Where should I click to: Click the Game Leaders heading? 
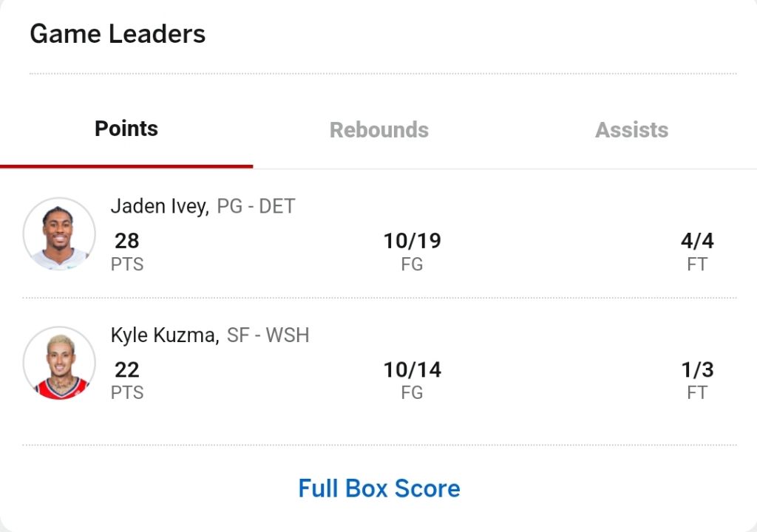pyautogui.click(x=118, y=34)
